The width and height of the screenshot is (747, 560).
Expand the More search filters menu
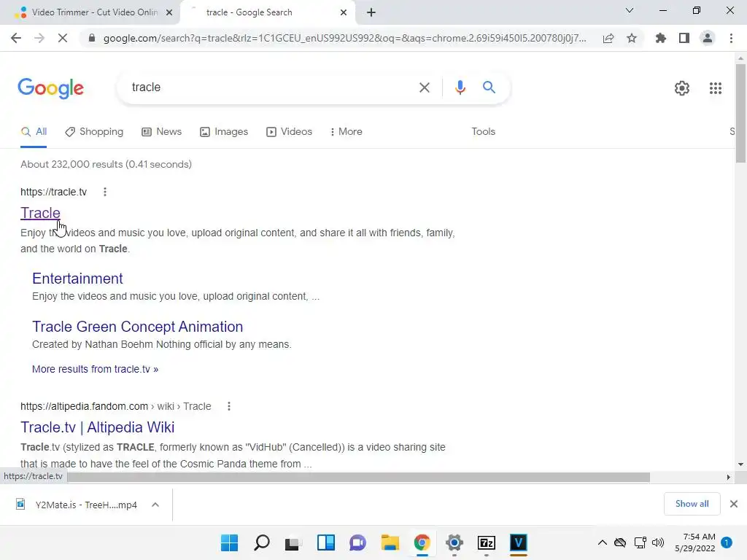(347, 132)
